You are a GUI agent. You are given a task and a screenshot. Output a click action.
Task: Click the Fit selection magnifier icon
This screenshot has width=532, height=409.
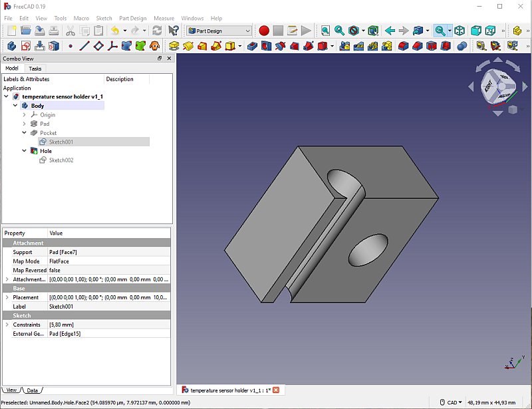coord(339,31)
